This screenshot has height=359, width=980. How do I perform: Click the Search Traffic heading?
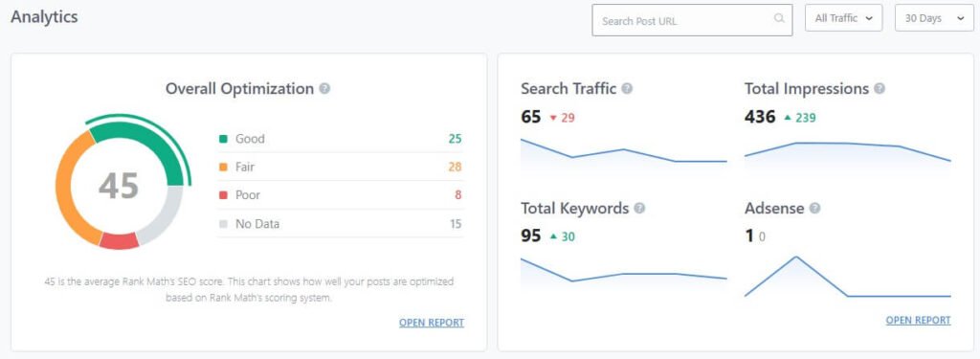(x=568, y=89)
